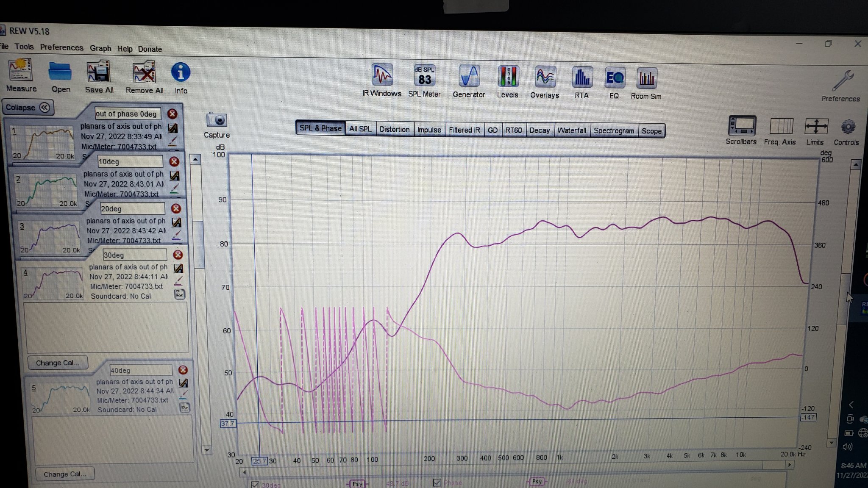Open notes icon for 30deg measurement

point(180,294)
